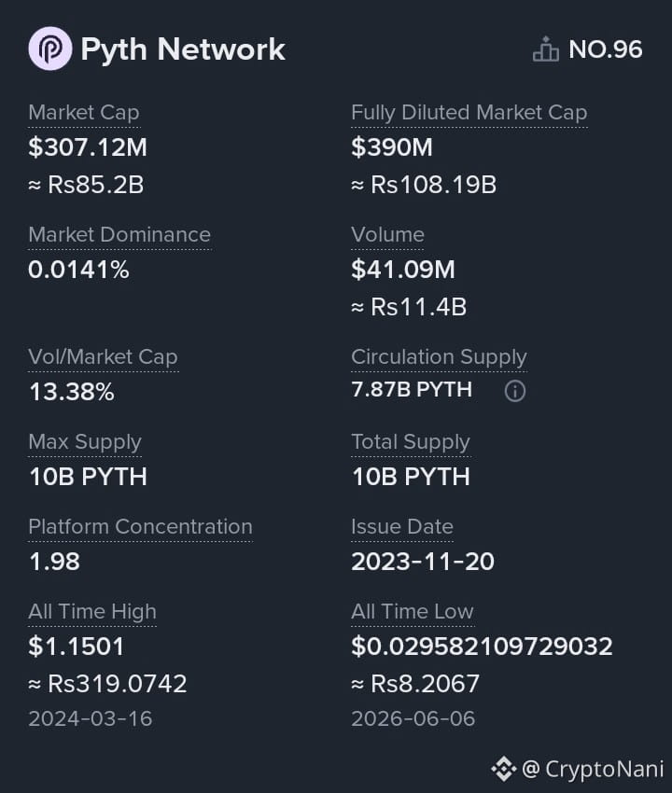Open the Pyth Network title
The image size is (672, 793).
coord(183,49)
